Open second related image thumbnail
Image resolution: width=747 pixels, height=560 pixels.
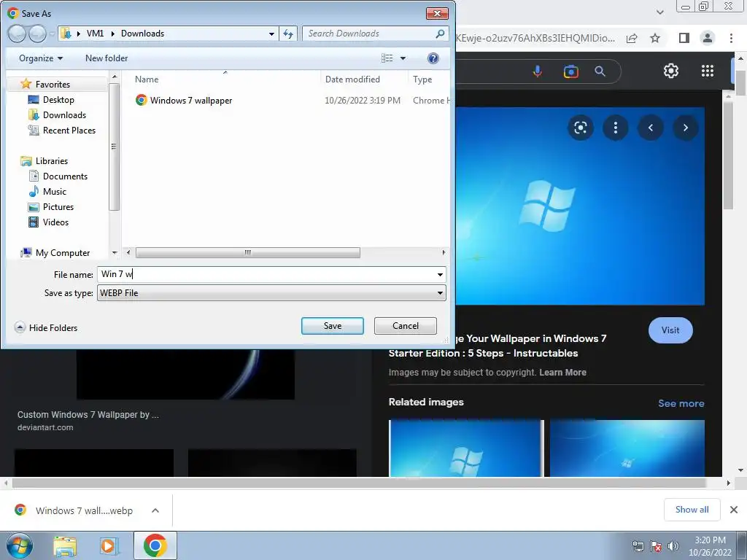point(627,448)
